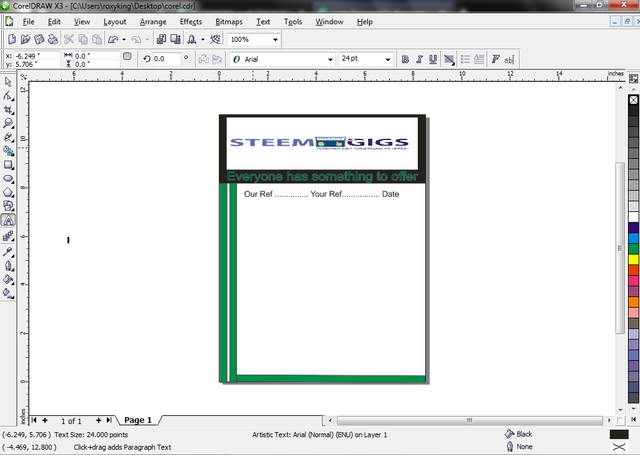
Task: Click the Import icon in toolbar
Action: (x=161, y=39)
